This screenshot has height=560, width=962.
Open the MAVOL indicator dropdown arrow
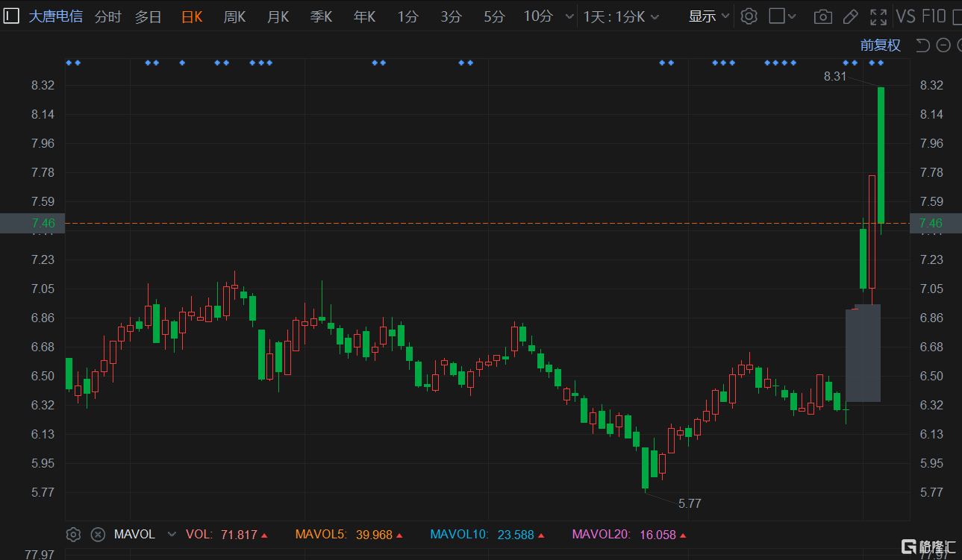tap(172, 535)
